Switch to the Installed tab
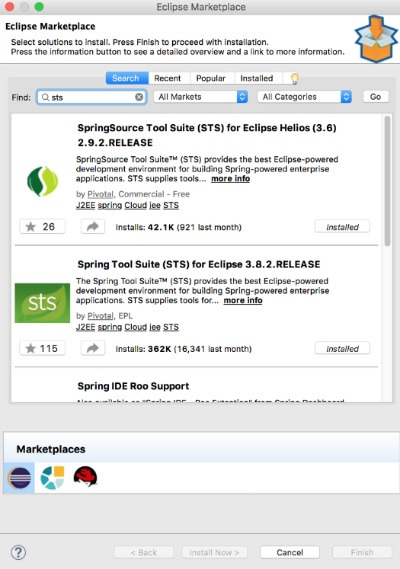The image size is (400, 569). tap(256, 78)
